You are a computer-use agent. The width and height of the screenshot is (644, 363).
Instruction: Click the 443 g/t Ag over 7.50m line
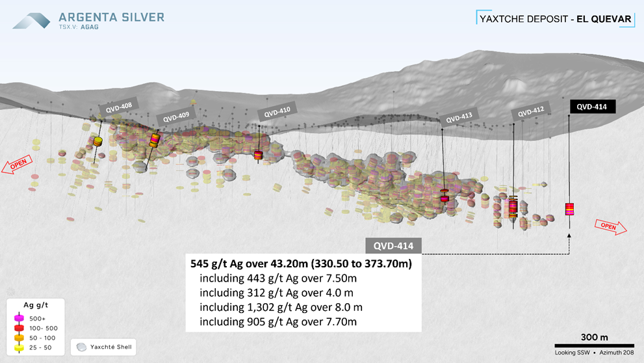[278, 278]
